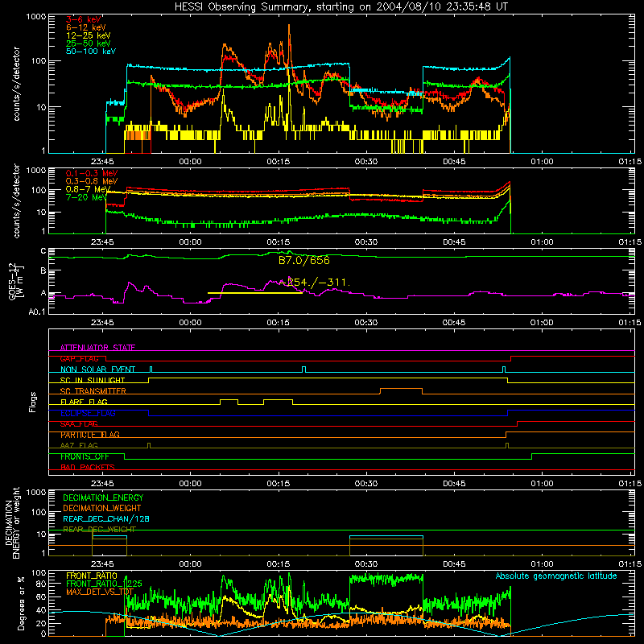Image resolution: width=644 pixels, height=644 pixels.
Task: Click the DECIMATION_WEIGHT legend label
Action: coord(102,509)
